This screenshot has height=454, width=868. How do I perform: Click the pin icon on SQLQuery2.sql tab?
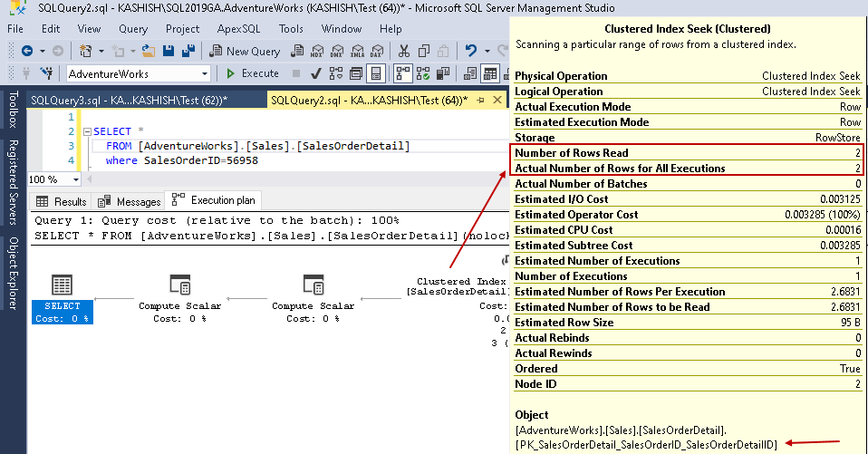pos(480,101)
